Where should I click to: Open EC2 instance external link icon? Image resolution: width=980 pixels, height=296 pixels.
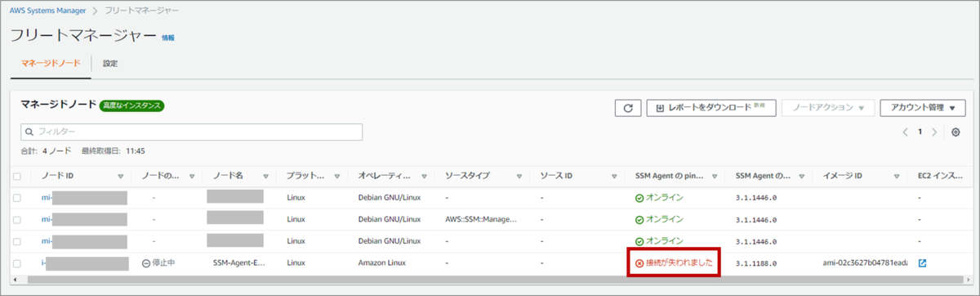point(922,263)
